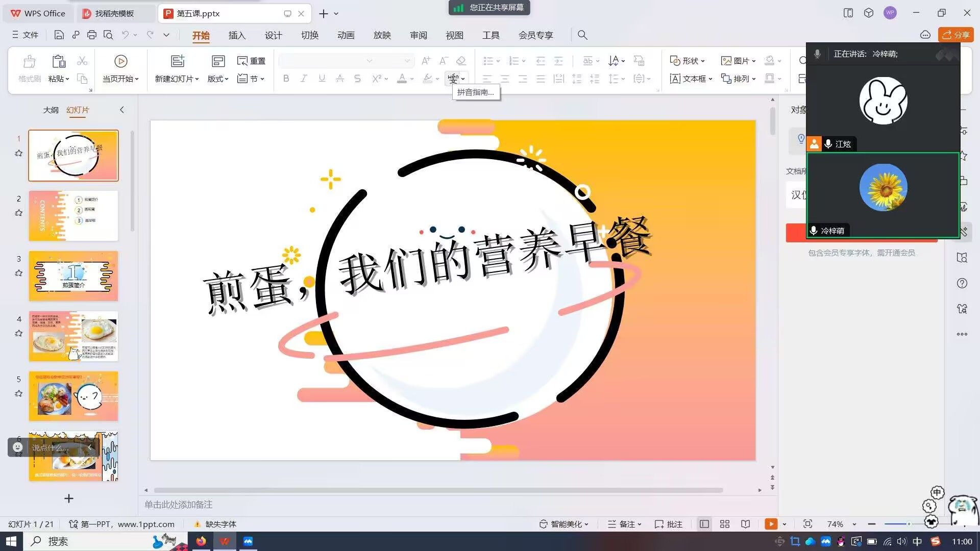This screenshot has width=980, height=551.
Task: Toggle italic formatting
Action: click(x=304, y=79)
